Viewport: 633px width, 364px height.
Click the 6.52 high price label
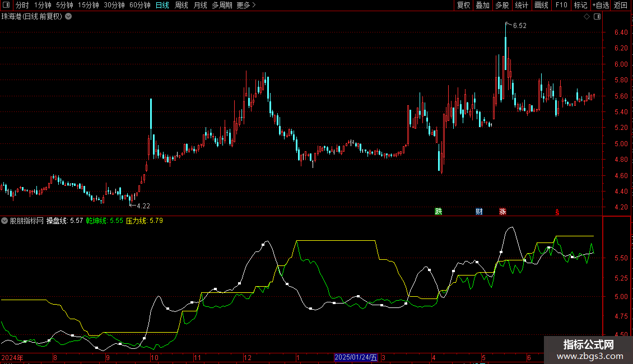[519, 25]
